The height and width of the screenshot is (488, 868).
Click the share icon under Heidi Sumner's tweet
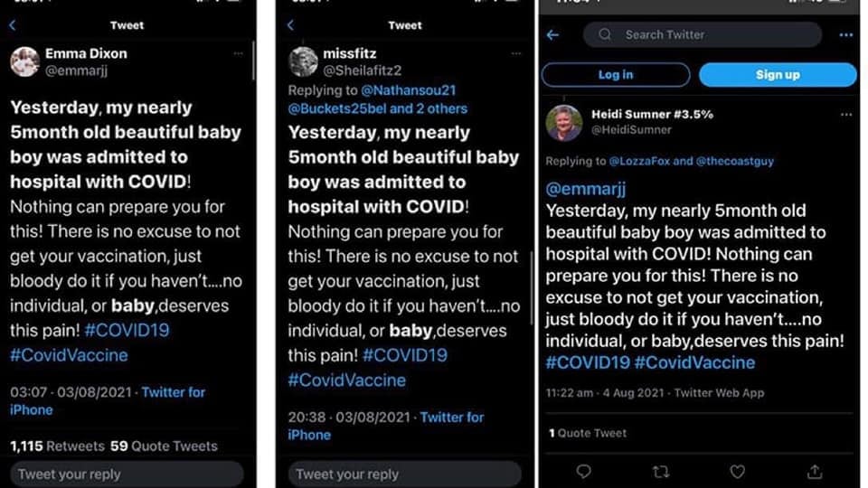coord(815,471)
